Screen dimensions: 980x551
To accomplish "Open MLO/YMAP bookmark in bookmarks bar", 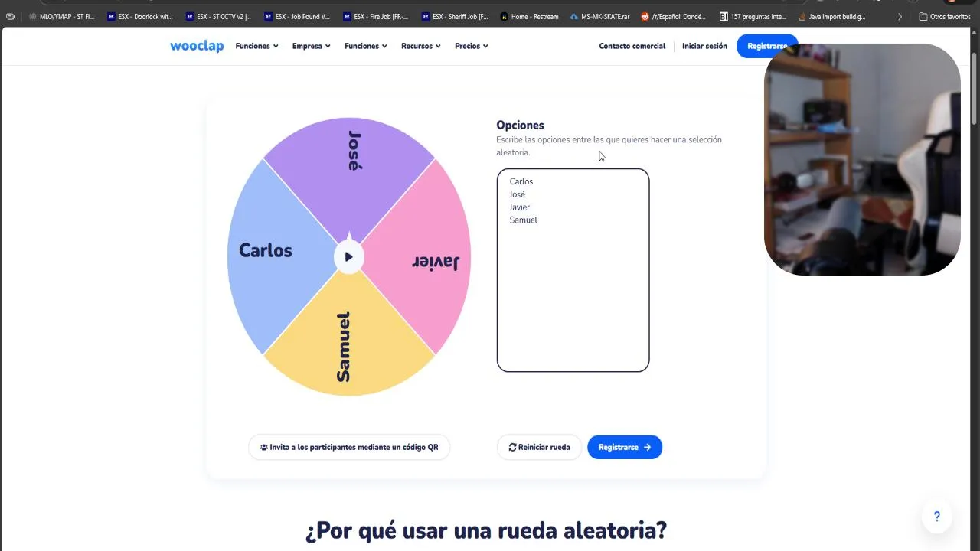I will tap(62, 16).
